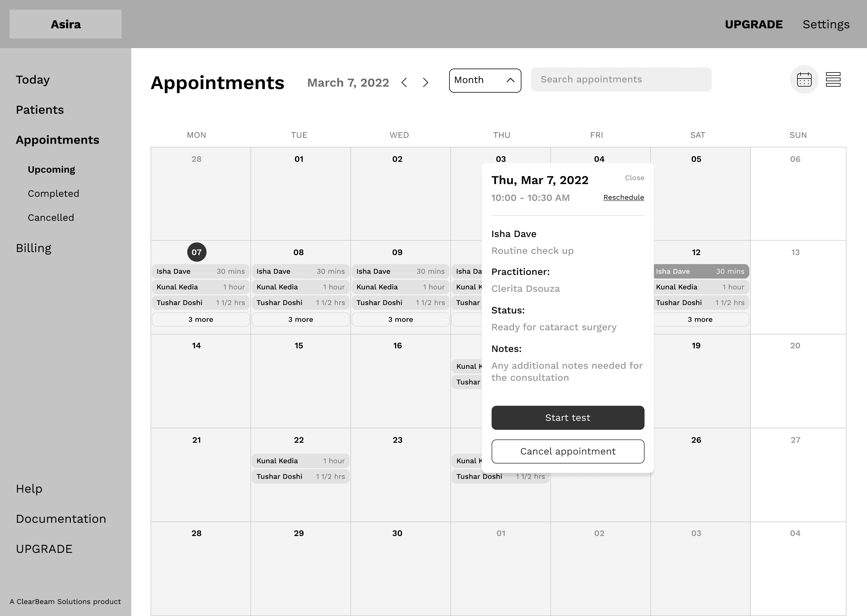The image size is (867, 616).
Task: Expand '3 more' on Monday 07
Action: (200, 319)
